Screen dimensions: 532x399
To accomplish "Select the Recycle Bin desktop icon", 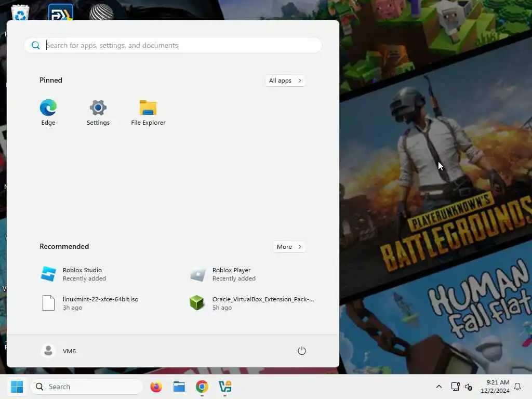I will click(20, 12).
